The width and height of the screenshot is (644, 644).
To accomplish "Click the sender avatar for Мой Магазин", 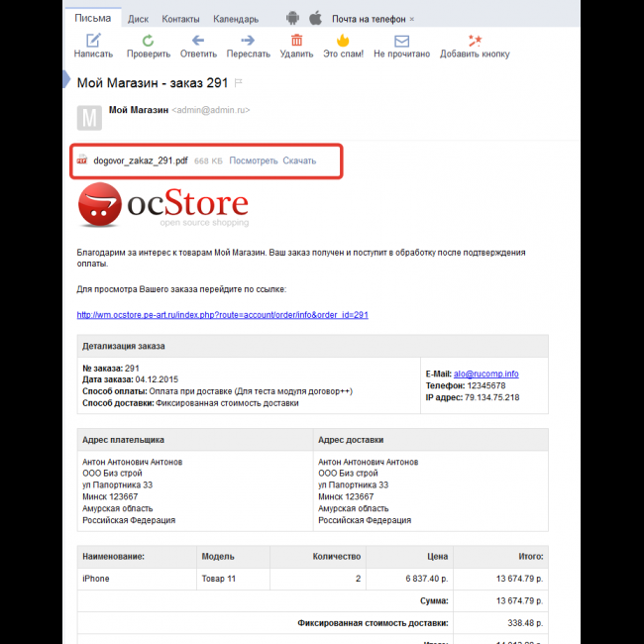I will click(x=89, y=118).
